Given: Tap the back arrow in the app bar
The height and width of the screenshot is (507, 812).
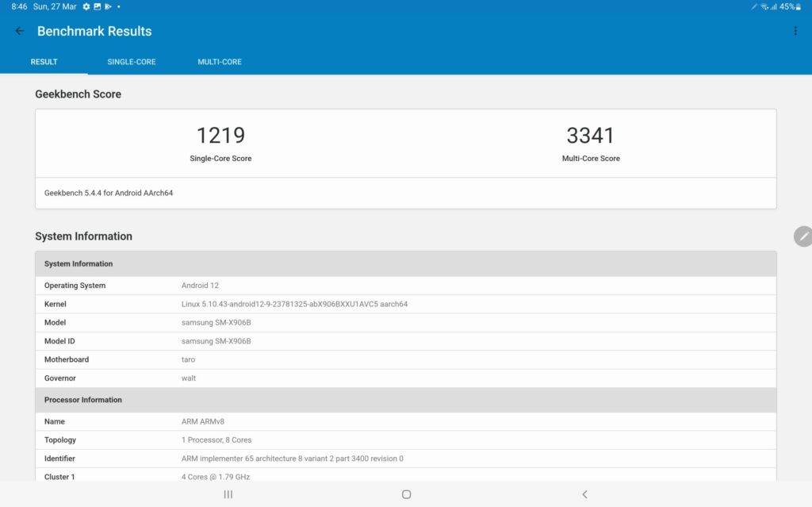Looking at the screenshot, I should coord(19,31).
